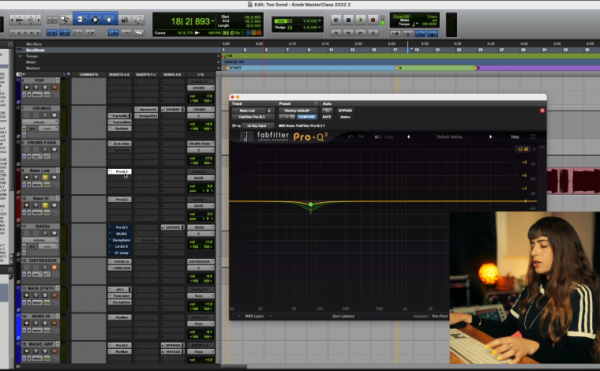The image size is (600, 371).
Task: Select the Scrubber speaker tool
Action: point(124,20)
